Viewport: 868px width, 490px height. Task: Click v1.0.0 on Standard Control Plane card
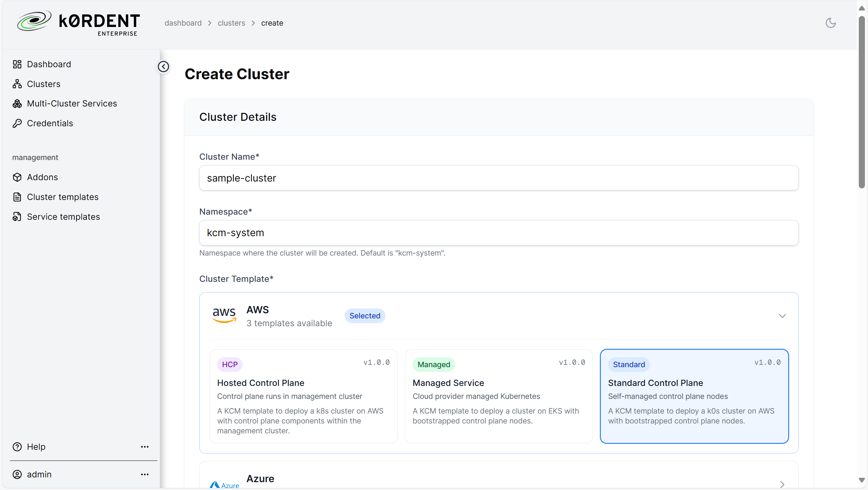tap(767, 362)
